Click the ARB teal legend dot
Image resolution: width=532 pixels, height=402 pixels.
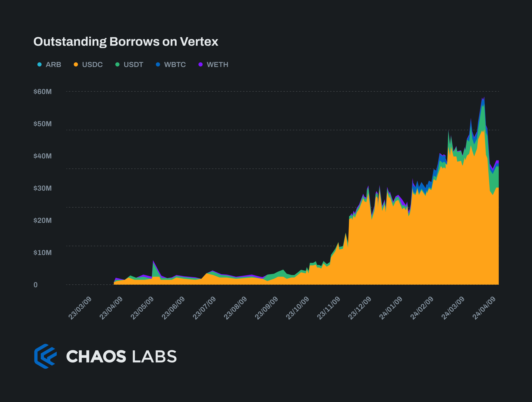point(39,64)
